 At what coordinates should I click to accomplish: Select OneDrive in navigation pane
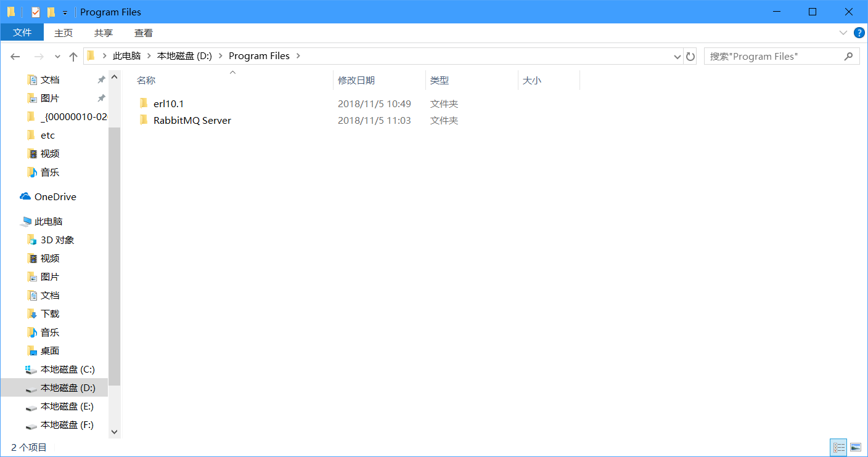click(x=54, y=197)
